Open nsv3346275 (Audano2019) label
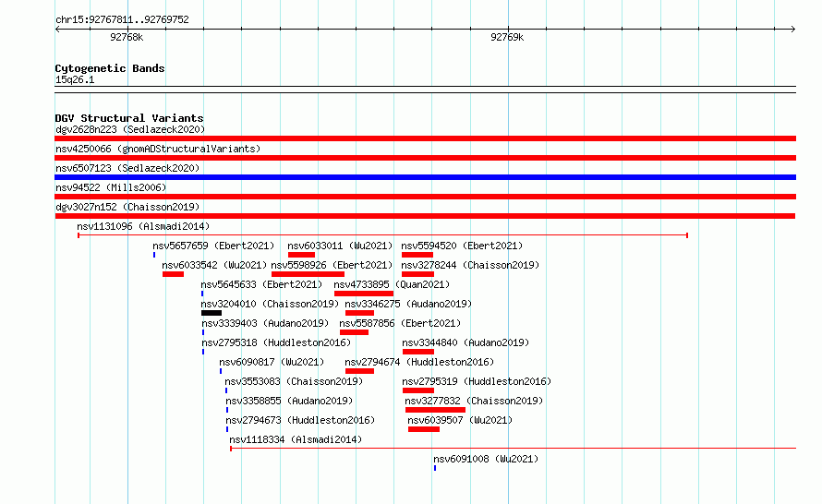822x504 pixels. pos(408,304)
